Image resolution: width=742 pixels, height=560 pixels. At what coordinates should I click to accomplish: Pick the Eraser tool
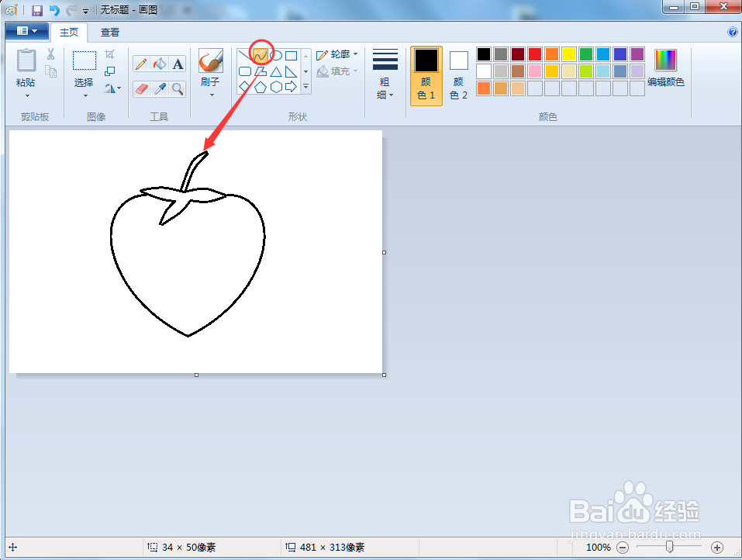pos(141,87)
